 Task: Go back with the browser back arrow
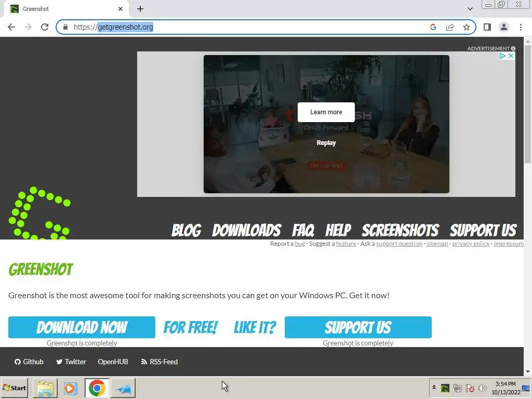click(x=11, y=27)
